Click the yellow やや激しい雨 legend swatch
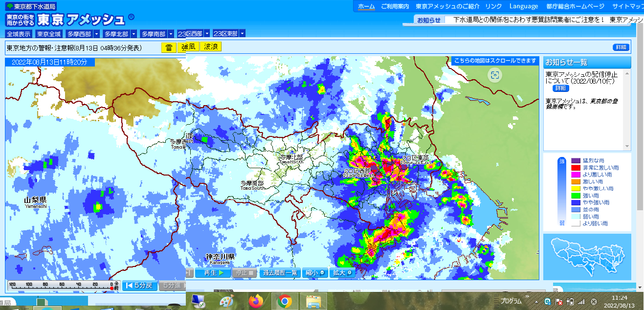 click(x=575, y=188)
